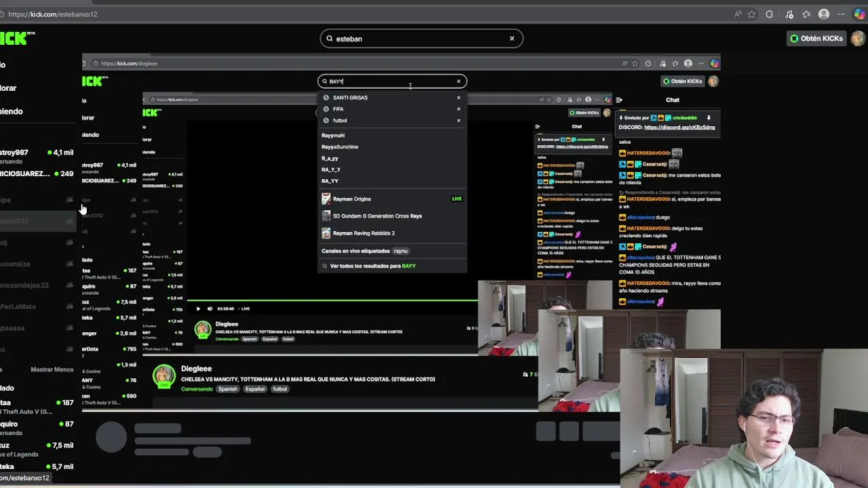The image size is (868, 488).
Task: Open outer sidebar channel with 249 viewers
Action: point(37,174)
